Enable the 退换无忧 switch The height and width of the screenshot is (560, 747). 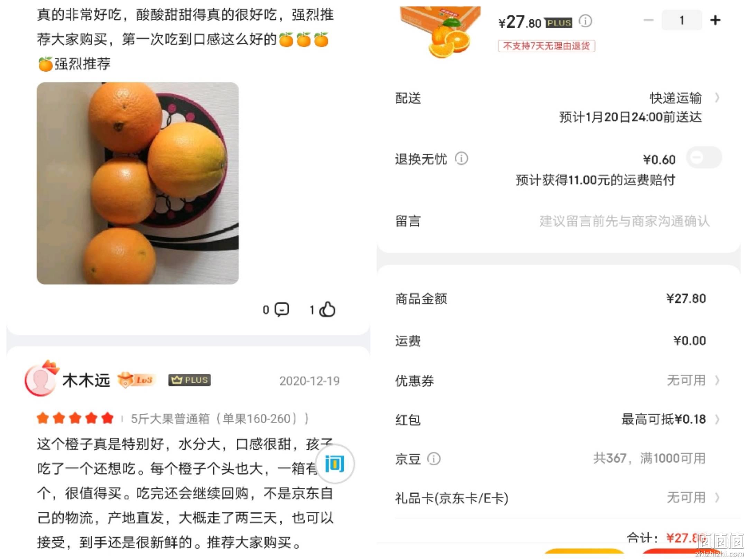pos(704,158)
